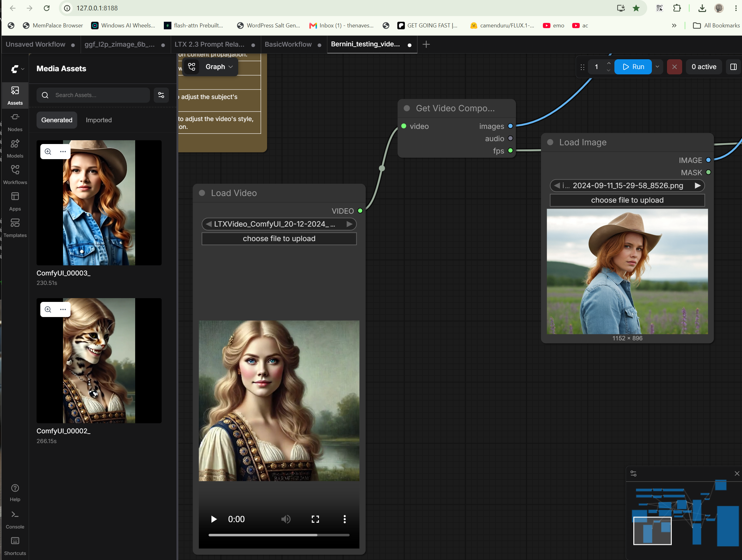Viewport: 742px width, 560px height.
Task: Add a new workflow tab
Action: pos(426,44)
